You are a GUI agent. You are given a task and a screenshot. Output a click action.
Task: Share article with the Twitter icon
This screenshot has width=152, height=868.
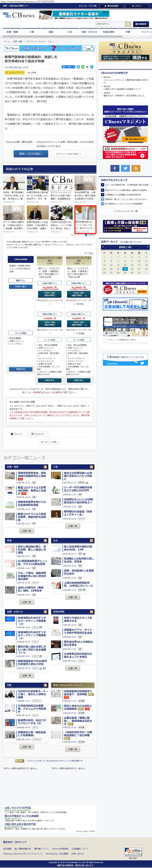coord(78,67)
